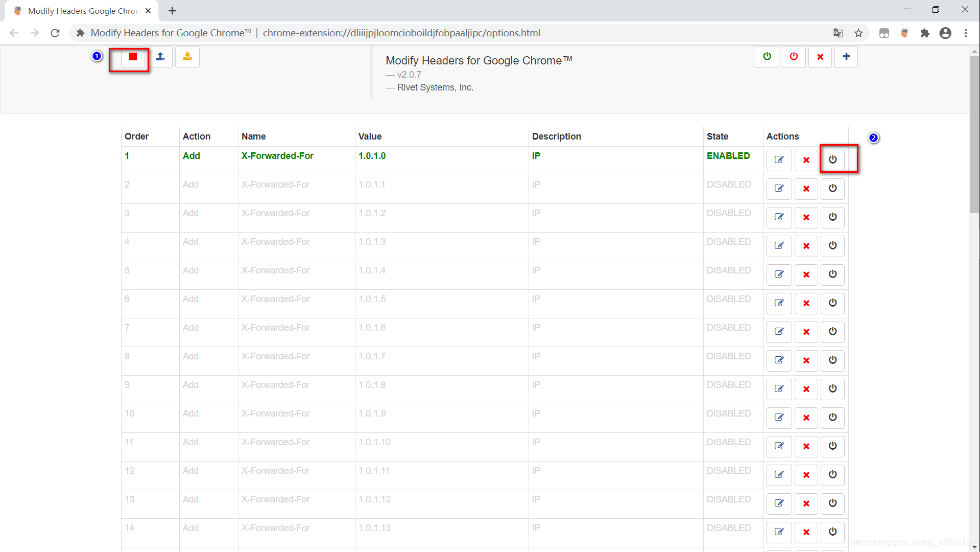
Task: Delete header row 4 with value 1.0.1.3
Action: pos(806,246)
